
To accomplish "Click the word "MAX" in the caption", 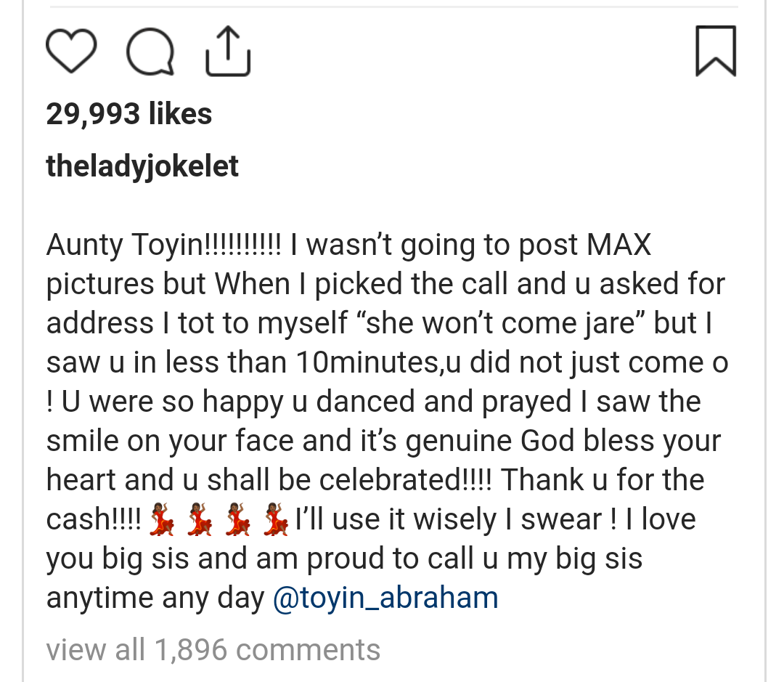I will coord(618,245).
